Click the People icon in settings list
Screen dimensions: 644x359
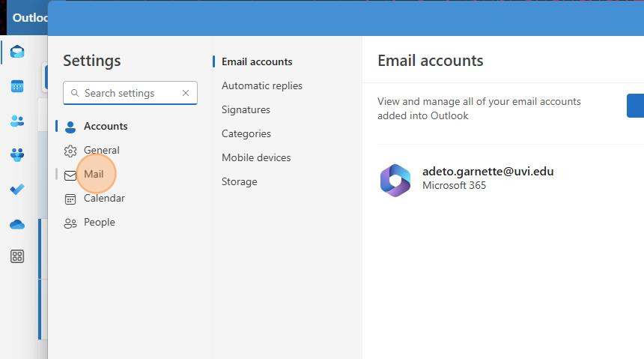70,223
